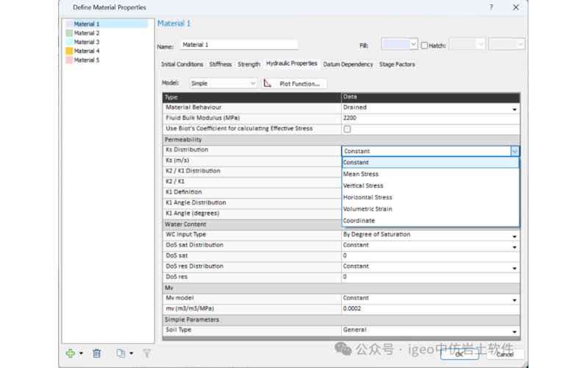588x368 pixels.
Task: Click the Plot Function button
Action: [x=294, y=84]
